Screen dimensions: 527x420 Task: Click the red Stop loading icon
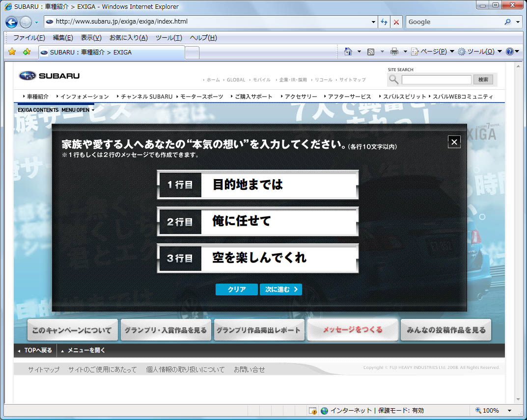tap(396, 22)
